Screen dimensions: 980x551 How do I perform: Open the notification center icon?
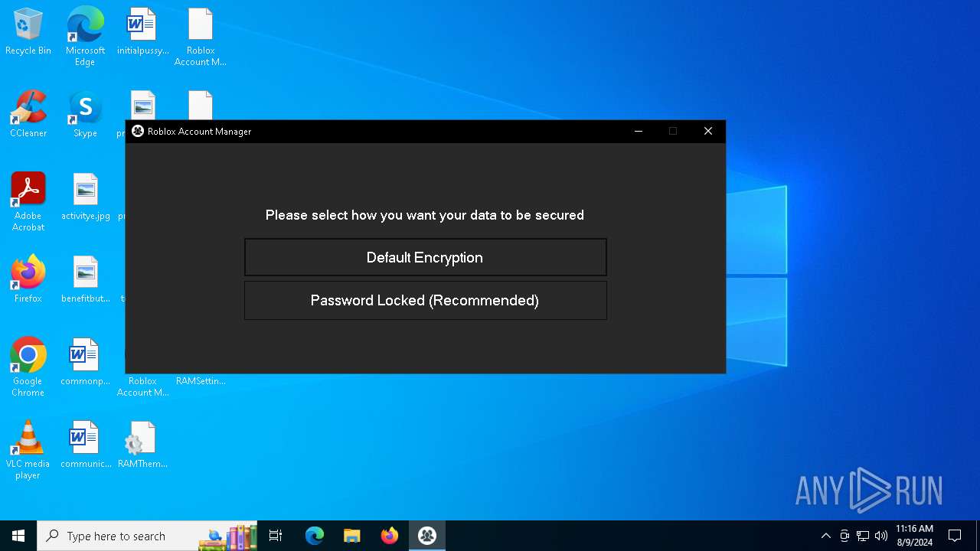tap(955, 536)
